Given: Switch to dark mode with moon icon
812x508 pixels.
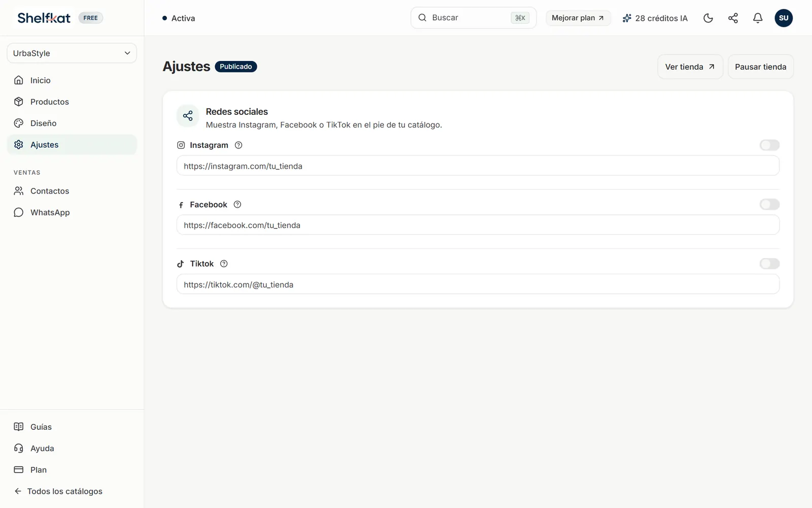Looking at the screenshot, I should point(708,18).
